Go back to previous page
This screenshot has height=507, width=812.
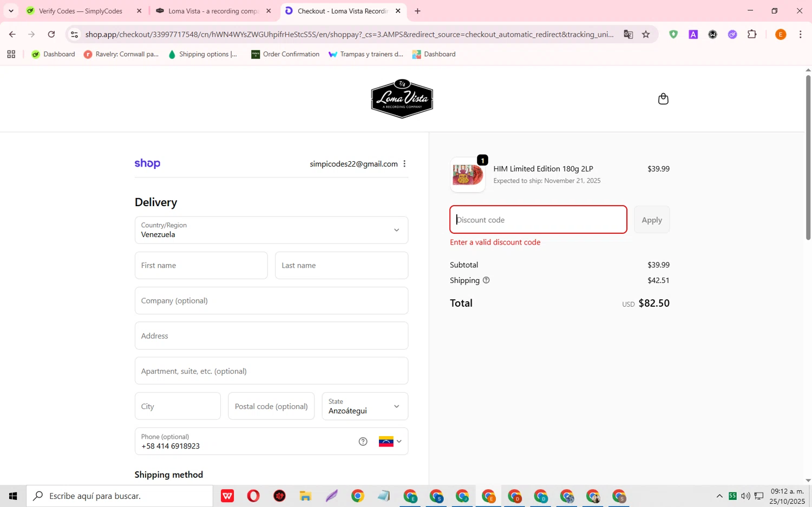[x=12, y=34]
